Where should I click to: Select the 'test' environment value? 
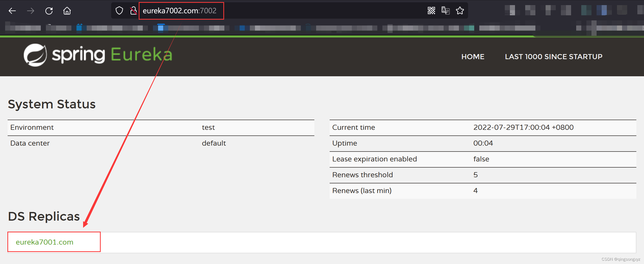tap(208, 127)
